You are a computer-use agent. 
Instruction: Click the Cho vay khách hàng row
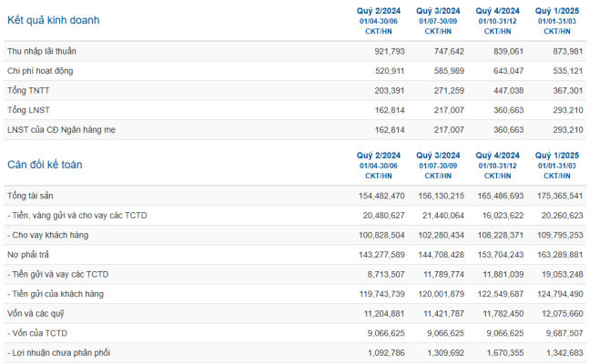click(295, 235)
